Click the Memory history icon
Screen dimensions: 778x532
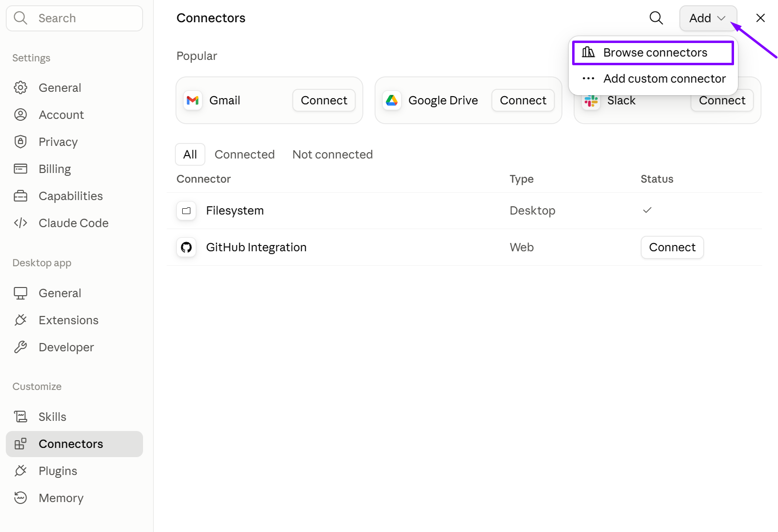click(x=20, y=498)
